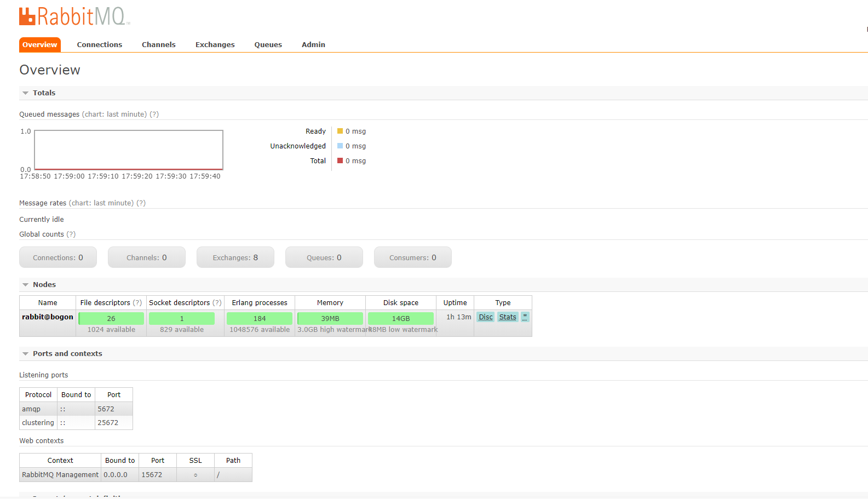Click the queued messages chart
868x499 pixels.
pyautogui.click(x=129, y=150)
